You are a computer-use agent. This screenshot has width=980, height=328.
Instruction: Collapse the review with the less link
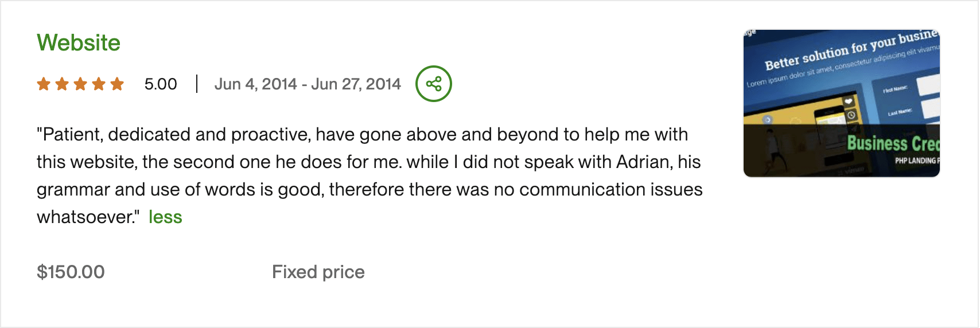coord(165,217)
